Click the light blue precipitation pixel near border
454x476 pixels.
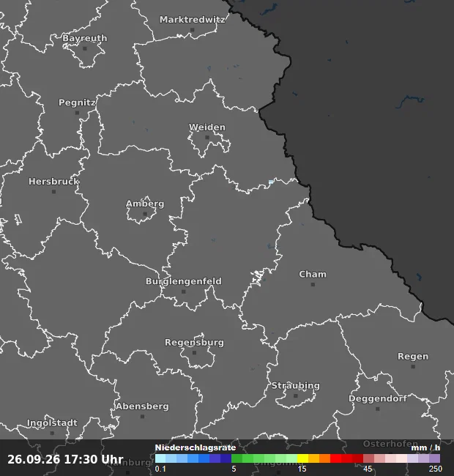tap(271, 182)
